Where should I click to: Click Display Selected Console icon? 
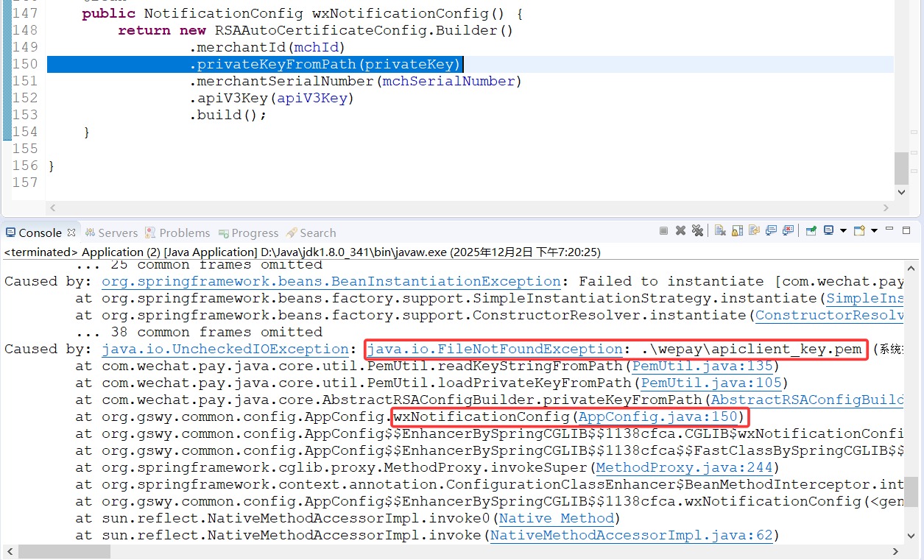point(829,231)
